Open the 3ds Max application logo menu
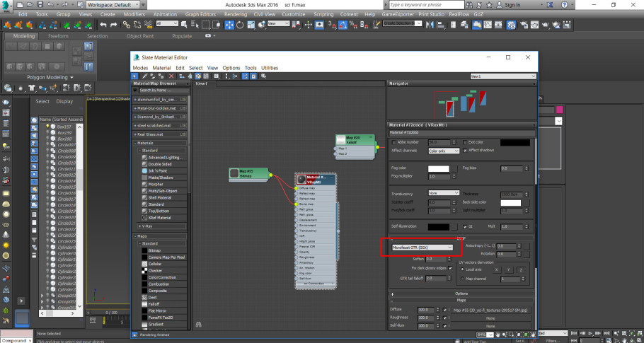Screen dimensions: 644x343 (6, 6)
